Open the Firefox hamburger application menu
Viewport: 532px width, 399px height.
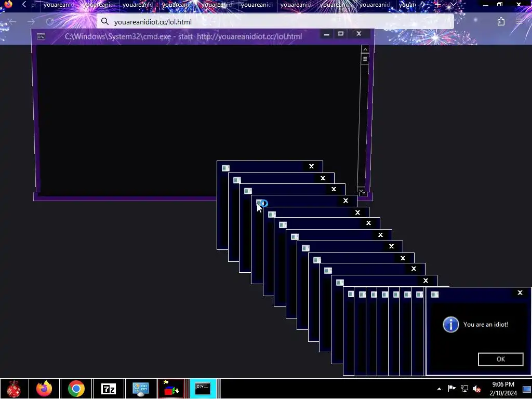point(520,22)
